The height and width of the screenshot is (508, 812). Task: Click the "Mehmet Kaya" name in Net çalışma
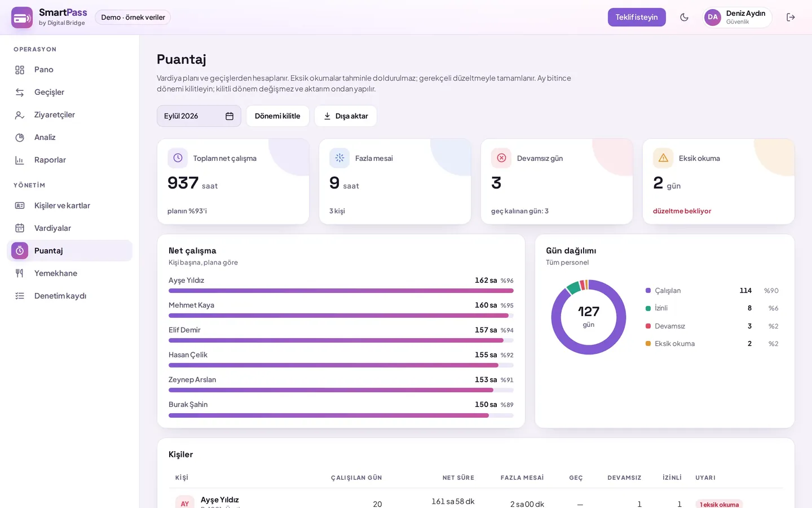point(191,305)
